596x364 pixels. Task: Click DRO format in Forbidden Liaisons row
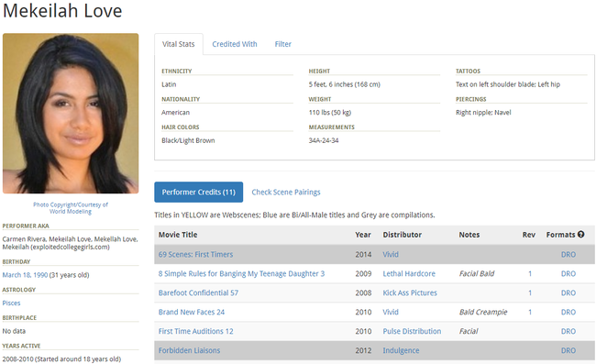pyautogui.click(x=568, y=350)
